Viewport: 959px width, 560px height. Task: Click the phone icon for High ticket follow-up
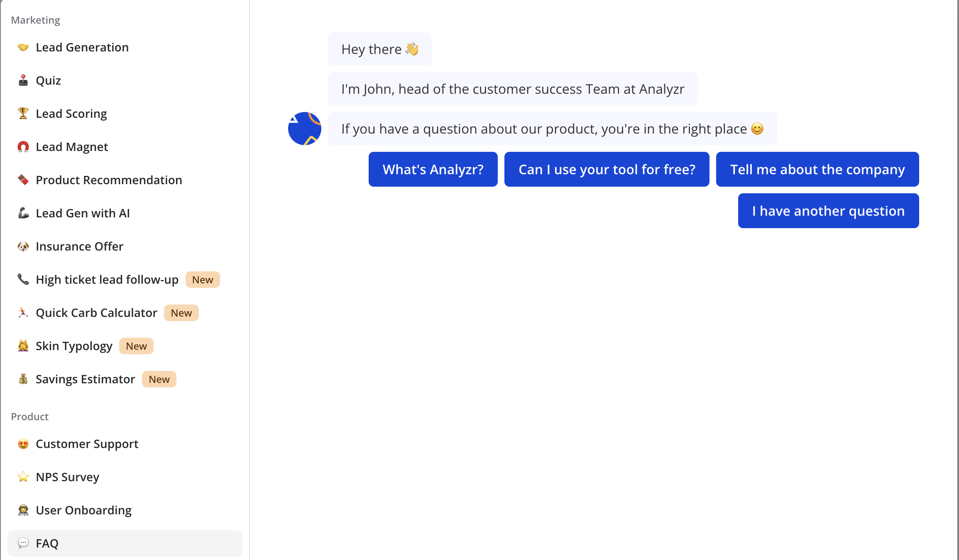pyautogui.click(x=23, y=279)
